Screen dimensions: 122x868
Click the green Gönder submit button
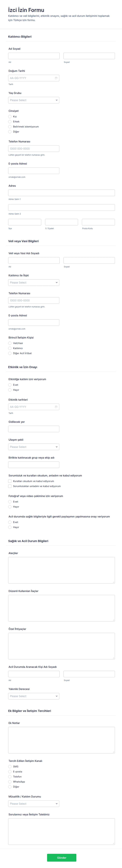tap(62, 858)
